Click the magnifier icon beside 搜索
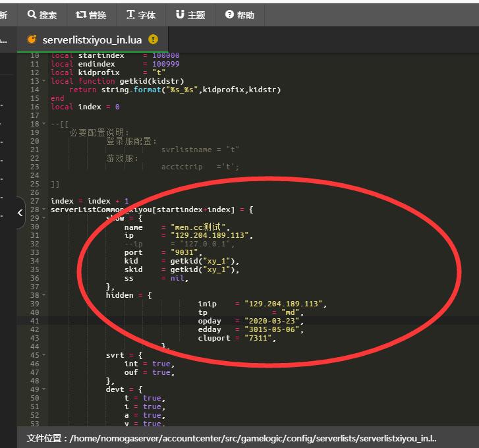Viewport: 479px width, 448px height. pos(32,14)
